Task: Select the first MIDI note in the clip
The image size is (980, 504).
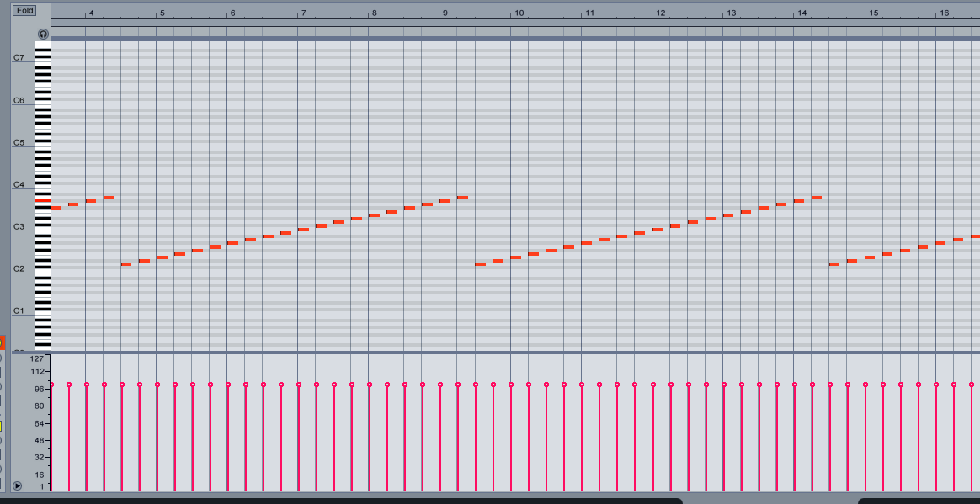Action: [x=57, y=207]
